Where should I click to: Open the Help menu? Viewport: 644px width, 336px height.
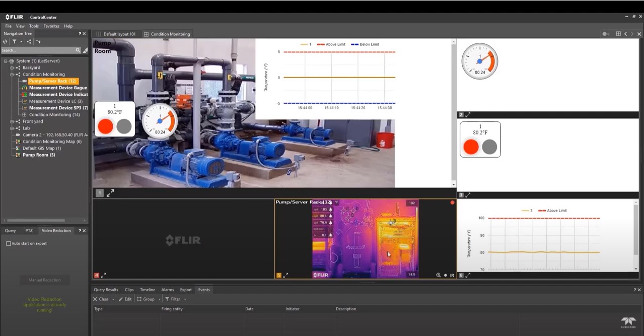(68, 26)
